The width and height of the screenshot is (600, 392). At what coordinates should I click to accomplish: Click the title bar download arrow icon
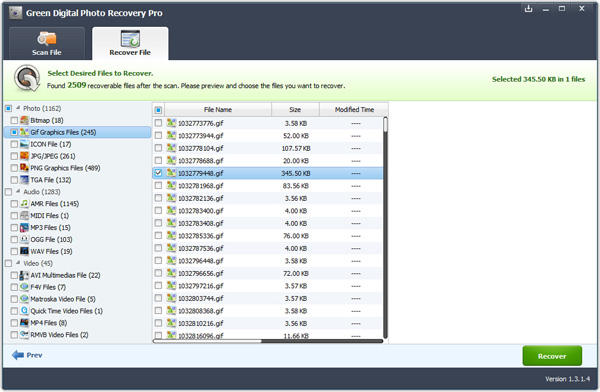528,8
